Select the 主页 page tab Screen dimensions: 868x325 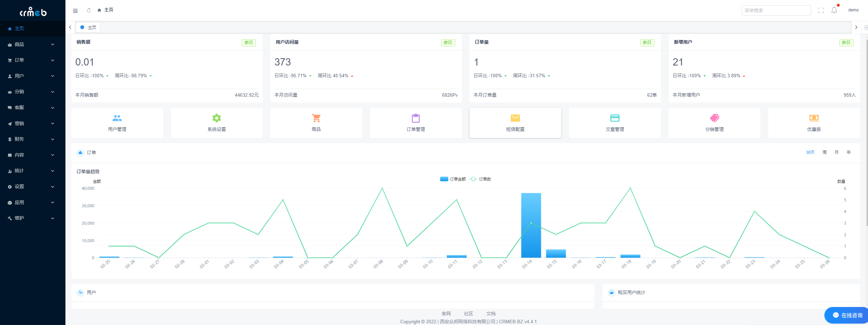[88, 27]
